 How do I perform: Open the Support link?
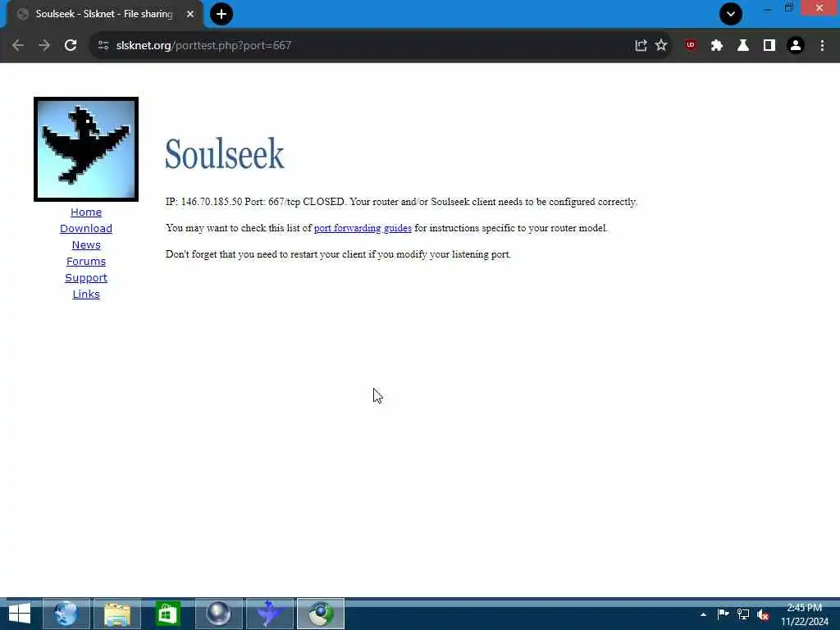point(85,278)
